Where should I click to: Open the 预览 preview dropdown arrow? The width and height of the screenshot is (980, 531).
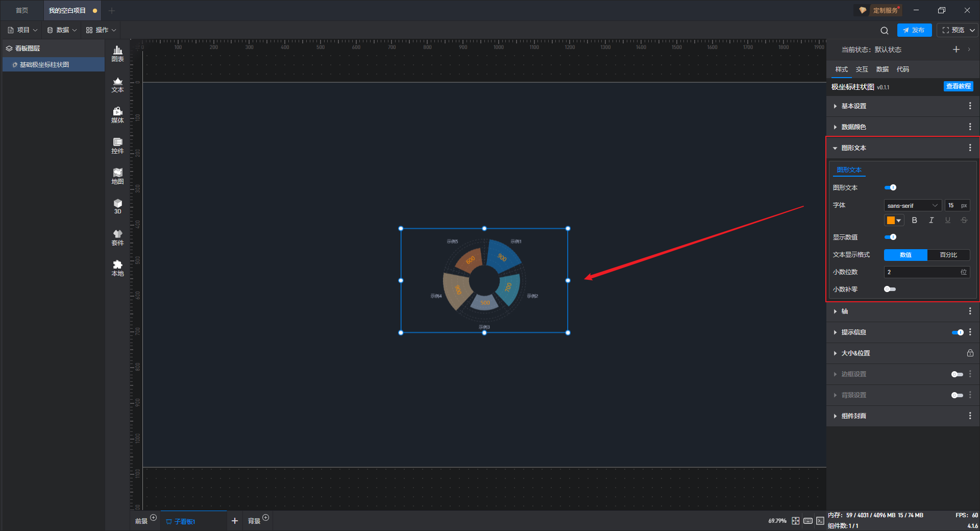[x=972, y=30]
